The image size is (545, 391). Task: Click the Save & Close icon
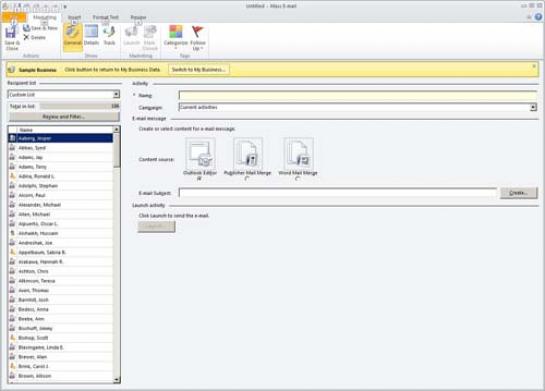11,32
